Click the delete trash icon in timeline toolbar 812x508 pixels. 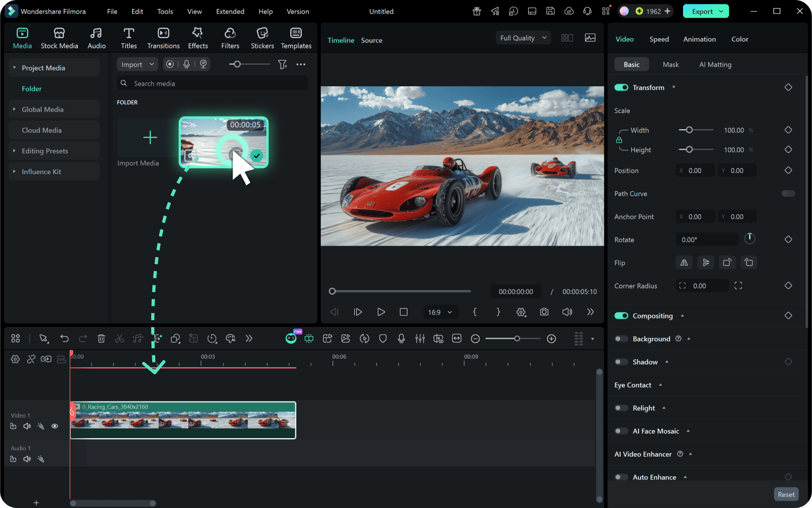pyautogui.click(x=101, y=339)
